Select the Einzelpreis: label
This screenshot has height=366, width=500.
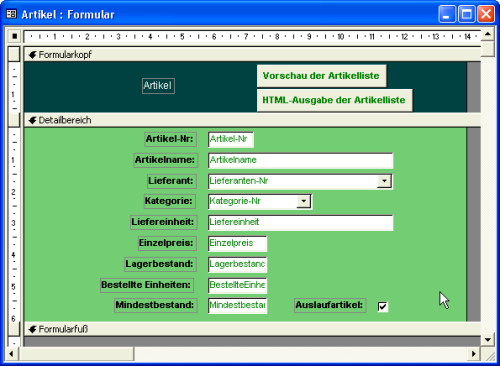[167, 243]
